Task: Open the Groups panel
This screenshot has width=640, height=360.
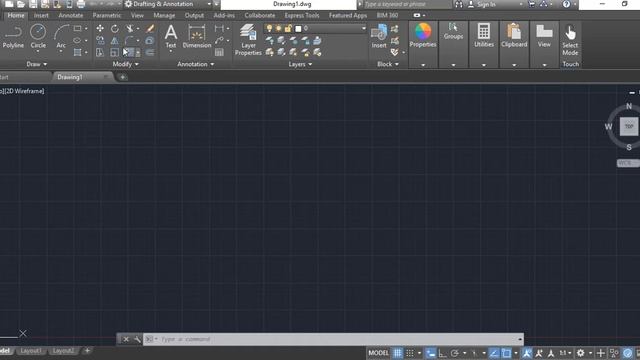Action: coord(453,31)
